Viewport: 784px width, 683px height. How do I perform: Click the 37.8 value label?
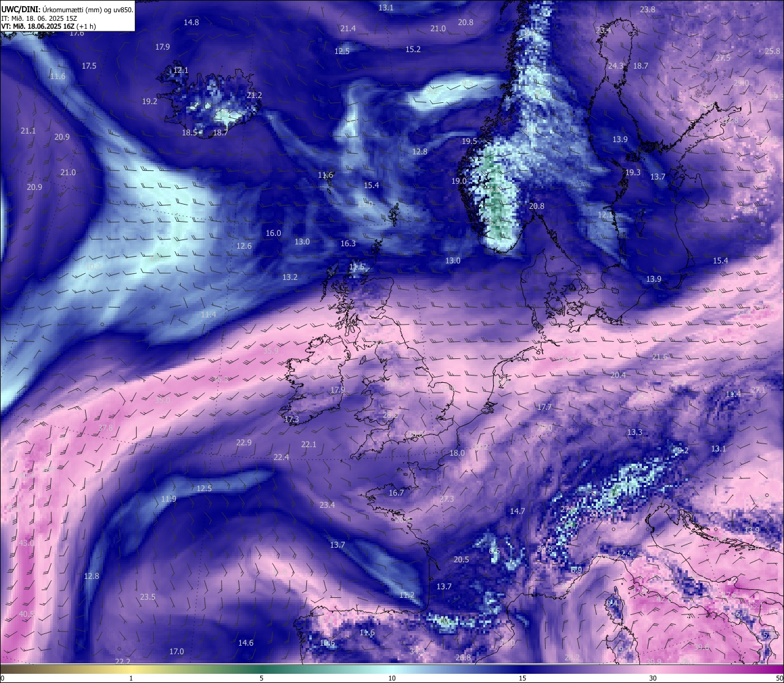106,428
